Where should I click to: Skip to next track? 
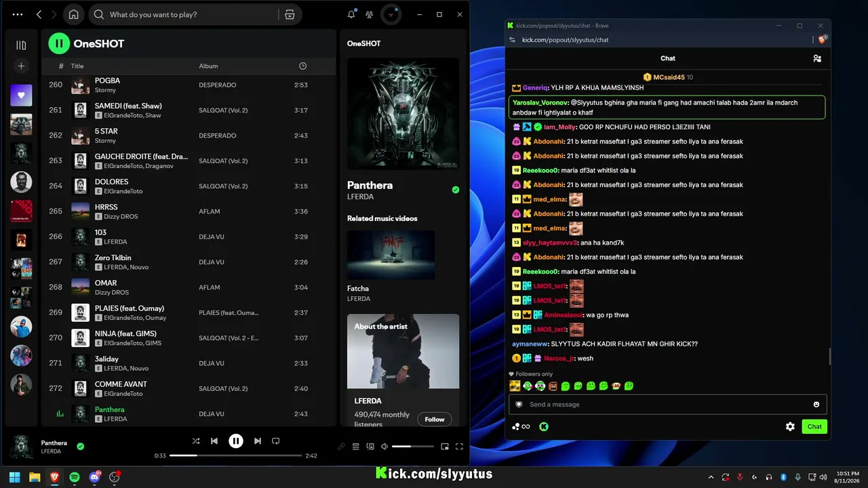pyautogui.click(x=258, y=441)
